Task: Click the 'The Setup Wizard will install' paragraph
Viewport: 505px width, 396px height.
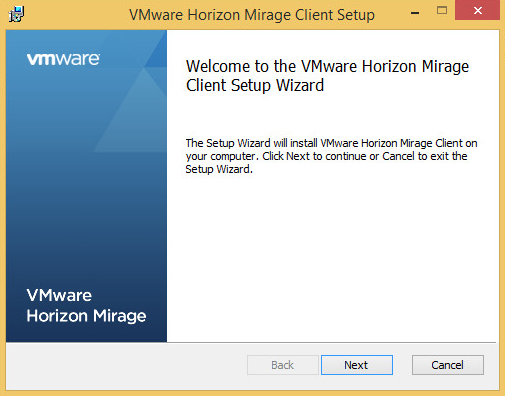Action: (331, 156)
